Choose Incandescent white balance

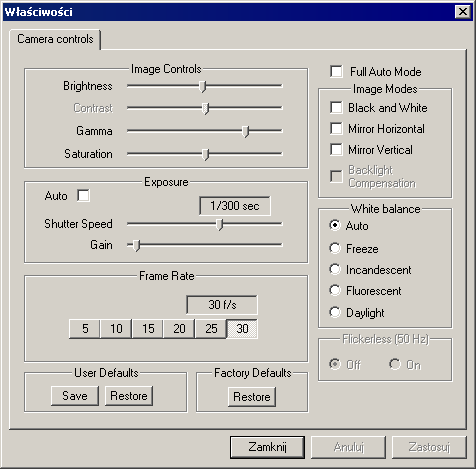pos(335,269)
